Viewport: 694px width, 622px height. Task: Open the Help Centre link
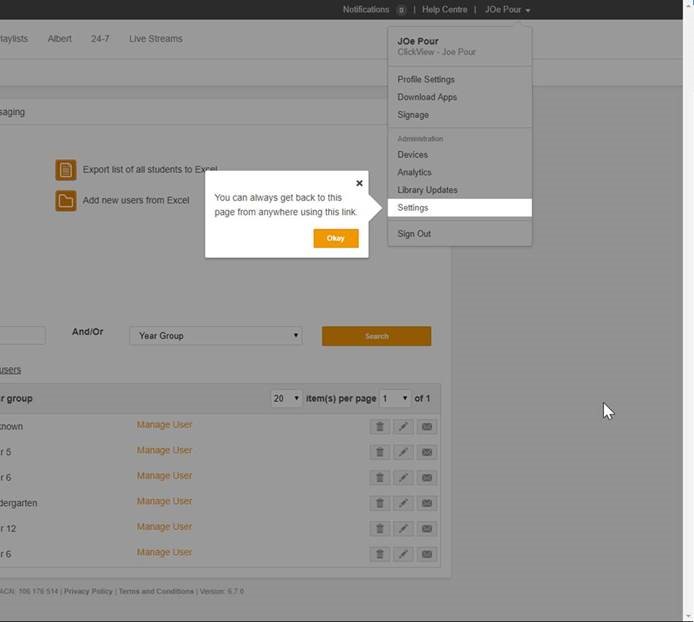(x=444, y=10)
